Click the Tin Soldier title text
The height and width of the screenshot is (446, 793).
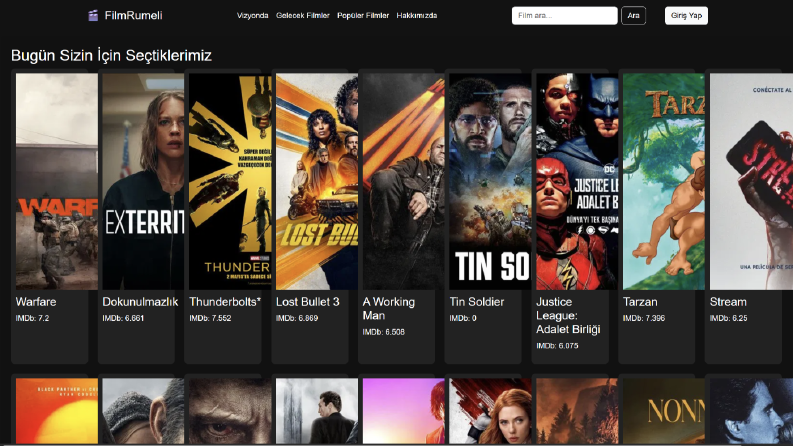[x=477, y=302]
